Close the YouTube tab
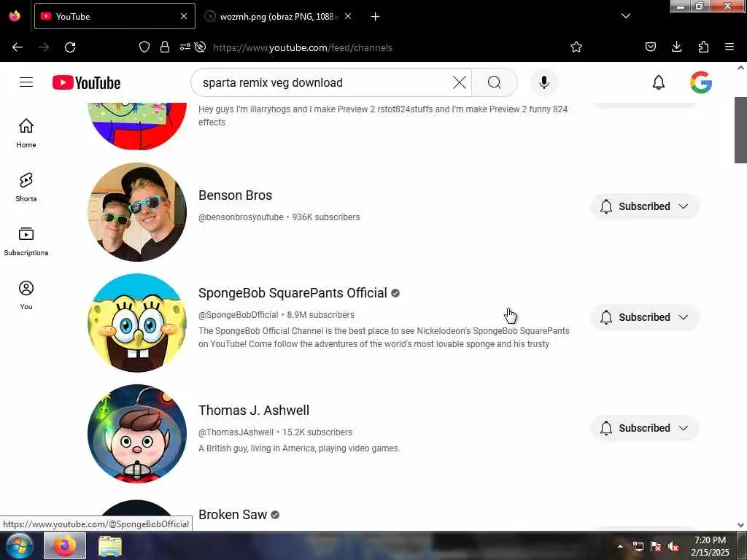Viewport: 747px width, 560px height. tap(184, 16)
